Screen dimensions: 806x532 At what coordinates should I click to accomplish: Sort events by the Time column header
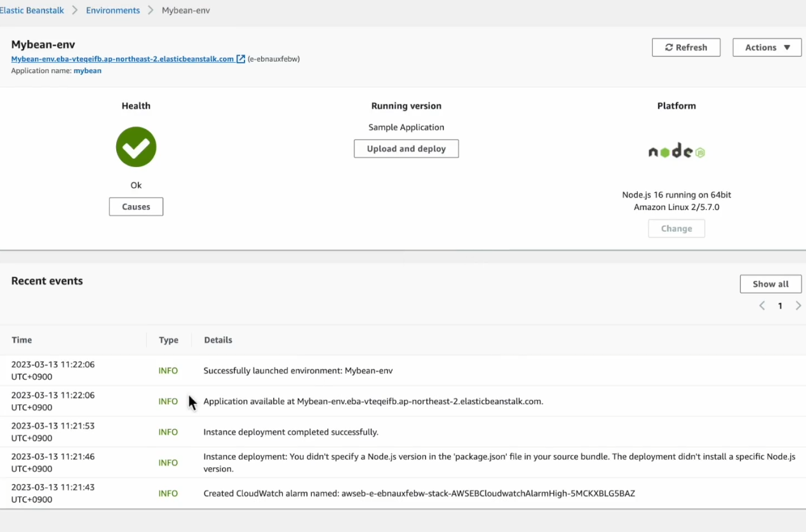point(22,340)
